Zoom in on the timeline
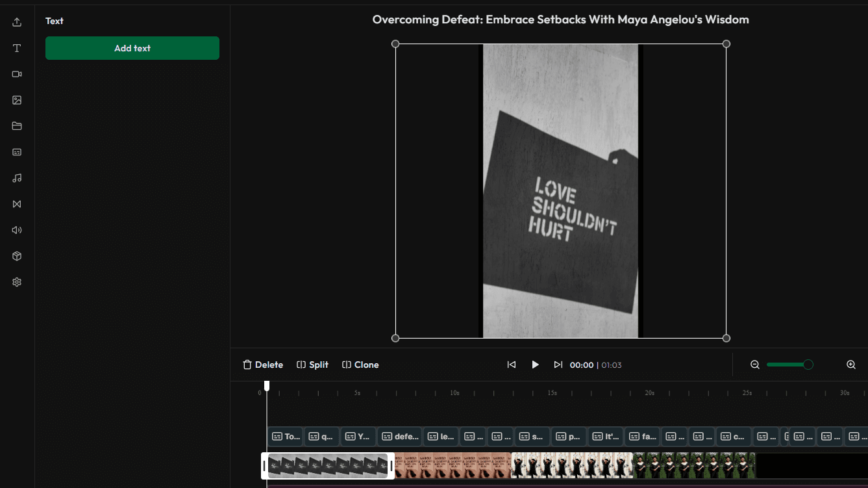Viewport: 868px width, 488px height. tap(850, 365)
